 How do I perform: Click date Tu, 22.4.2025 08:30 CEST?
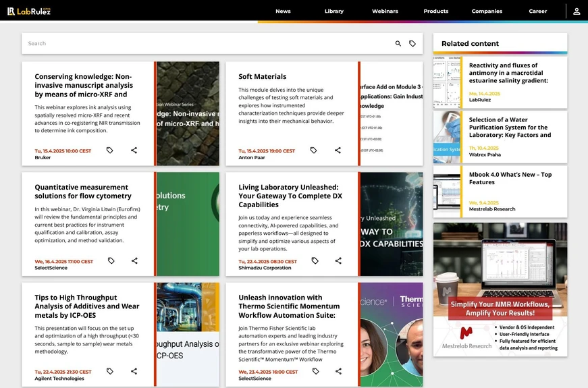click(268, 262)
